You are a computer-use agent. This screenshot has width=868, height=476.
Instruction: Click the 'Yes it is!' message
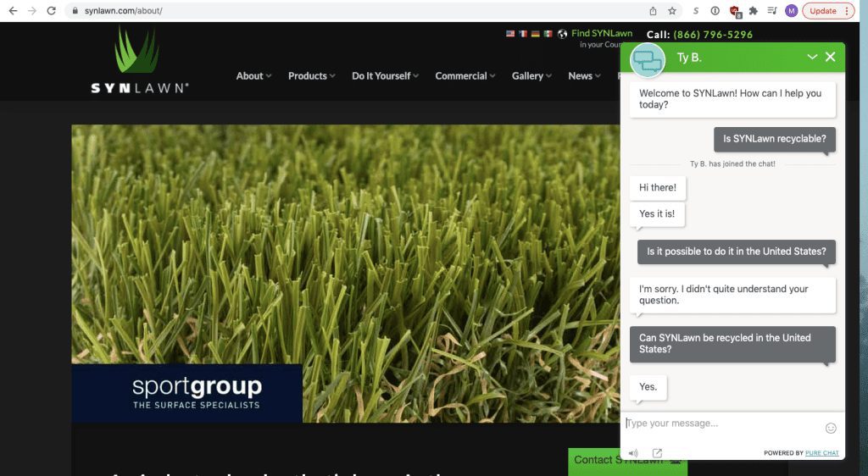pos(657,214)
